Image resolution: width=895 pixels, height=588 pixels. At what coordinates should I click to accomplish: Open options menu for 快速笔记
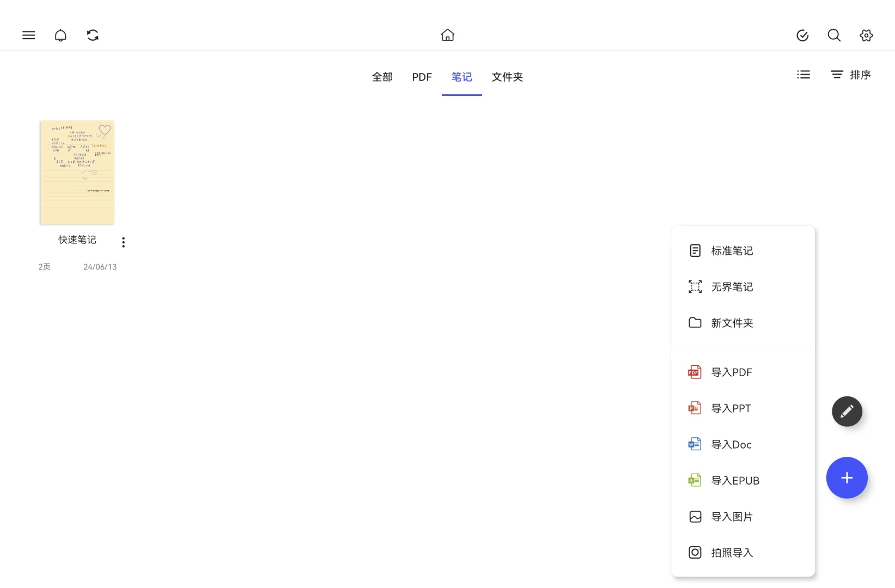(x=124, y=242)
